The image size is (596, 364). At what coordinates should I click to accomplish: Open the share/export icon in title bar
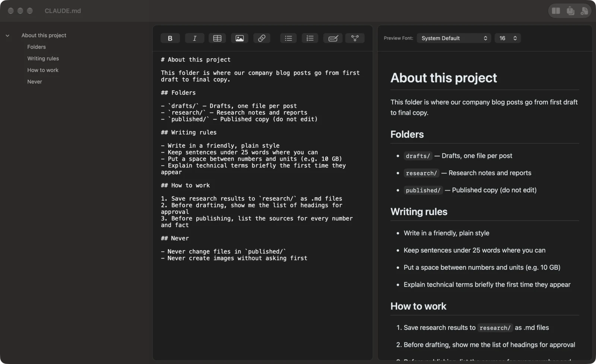coord(570,11)
